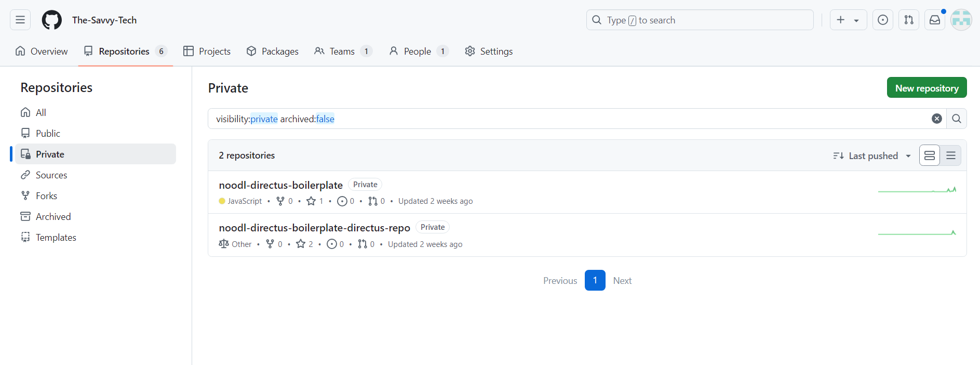Screen dimensions: 980x365
Task: Show All repositories in sidebar
Action: click(x=96, y=112)
